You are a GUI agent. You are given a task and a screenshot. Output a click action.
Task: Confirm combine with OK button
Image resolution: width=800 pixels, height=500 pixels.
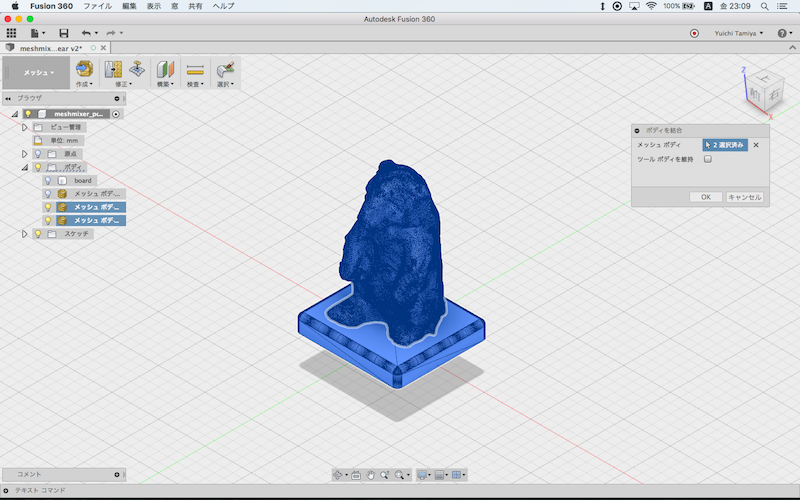click(706, 197)
